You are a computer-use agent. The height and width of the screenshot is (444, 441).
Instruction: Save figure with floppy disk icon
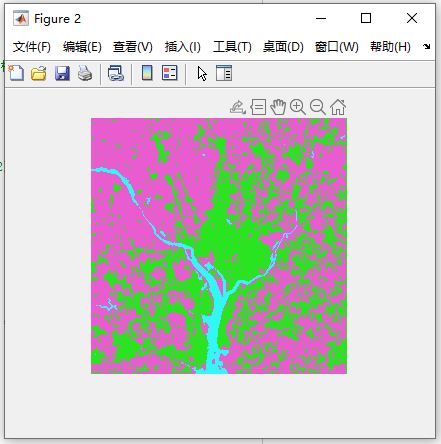[x=62, y=73]
